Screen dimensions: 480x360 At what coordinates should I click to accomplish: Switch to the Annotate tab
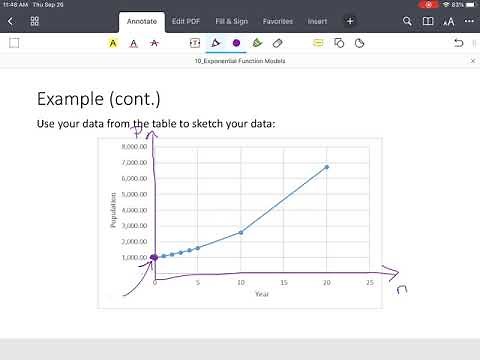point(142,21)
